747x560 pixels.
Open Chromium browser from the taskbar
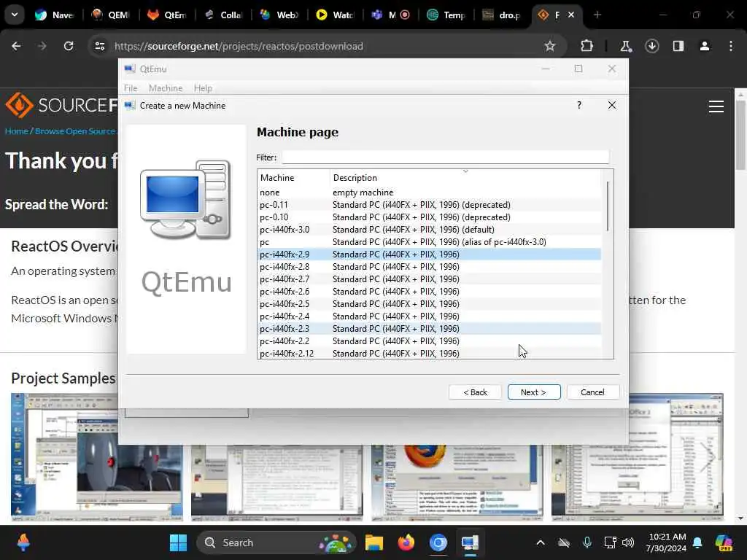click(438, 542)
